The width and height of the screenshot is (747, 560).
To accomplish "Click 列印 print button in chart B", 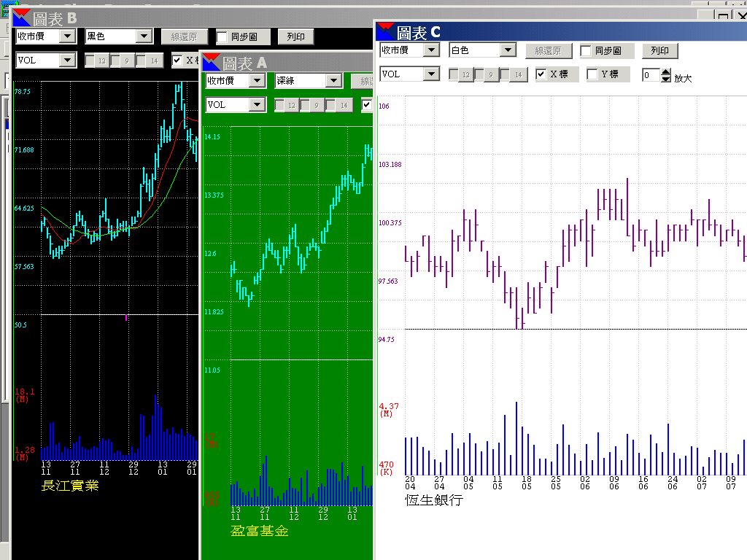I will pyautogui.click(x=296, y=36).
